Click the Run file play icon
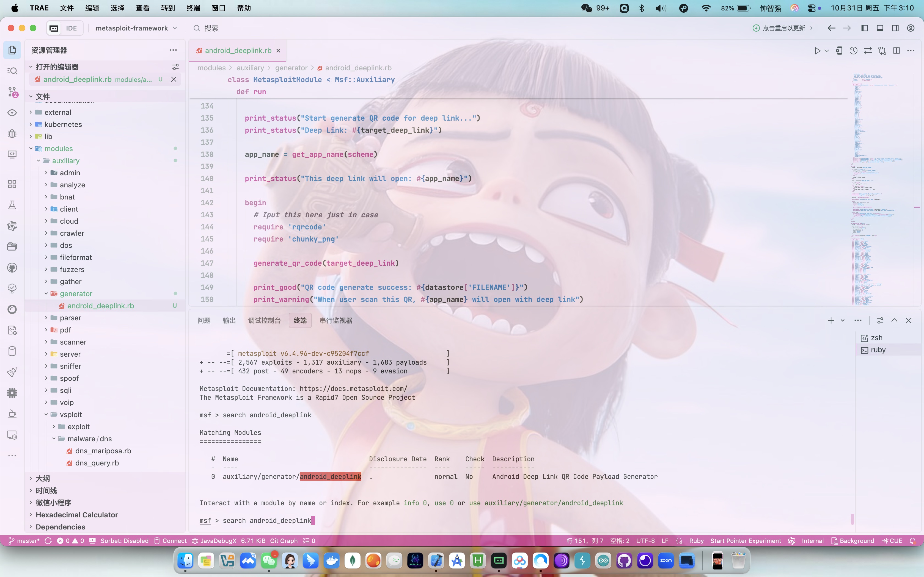Image resolution: width=924 pixels, height=577 pixels. (x=817, y=51)
